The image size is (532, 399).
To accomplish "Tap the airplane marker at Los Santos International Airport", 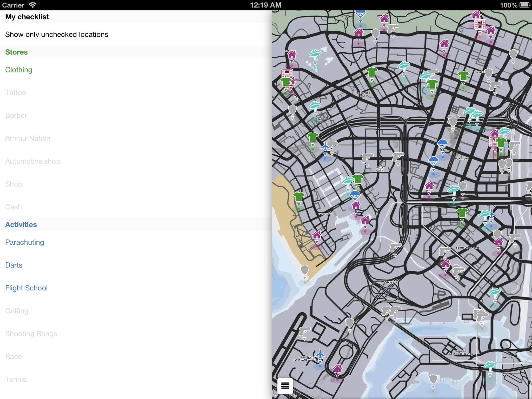I will point(320,354).
